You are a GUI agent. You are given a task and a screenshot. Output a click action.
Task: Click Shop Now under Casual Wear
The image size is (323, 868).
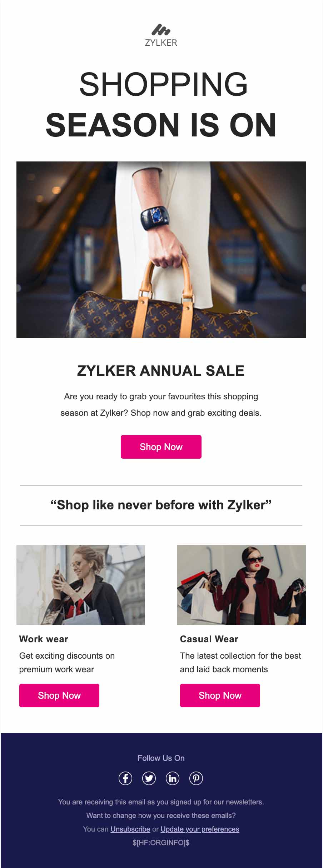220,695
